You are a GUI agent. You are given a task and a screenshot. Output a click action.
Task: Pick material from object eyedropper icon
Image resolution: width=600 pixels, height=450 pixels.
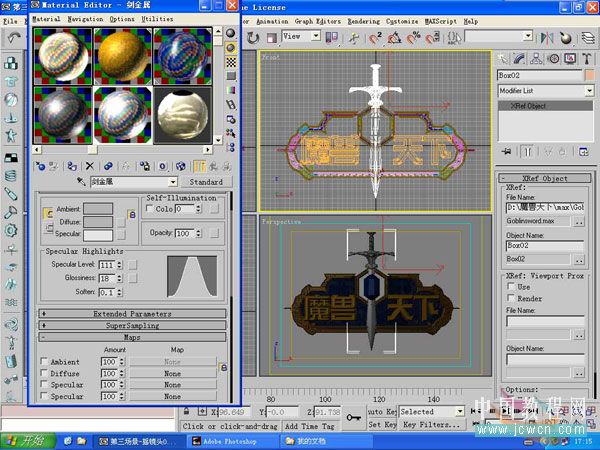(x=82, y=183)
